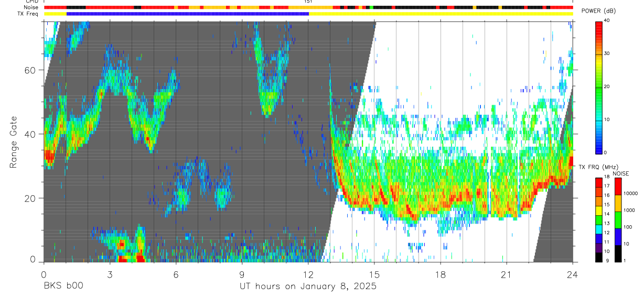Select the 16 label on TX FRQ scale
Viewport: 644px width, 297px height.
[607, 195]
